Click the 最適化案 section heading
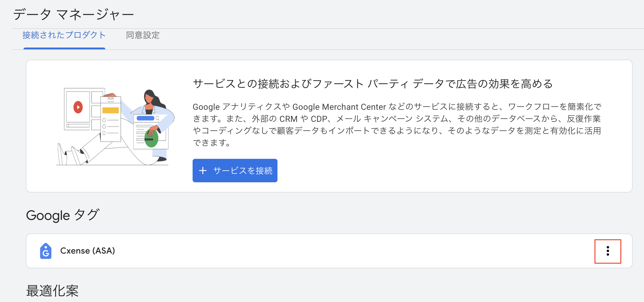Screen dimensions: 644x302 [x=52, y=291]
